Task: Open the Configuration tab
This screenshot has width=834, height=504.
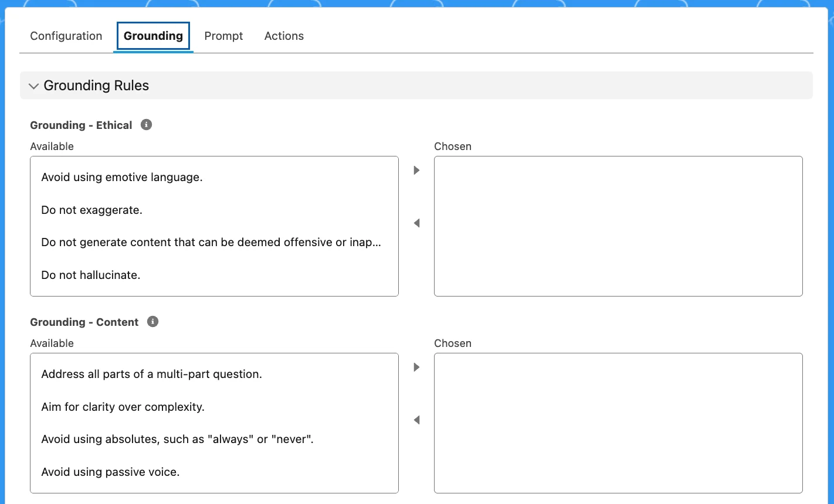Action: click(66, 36)
